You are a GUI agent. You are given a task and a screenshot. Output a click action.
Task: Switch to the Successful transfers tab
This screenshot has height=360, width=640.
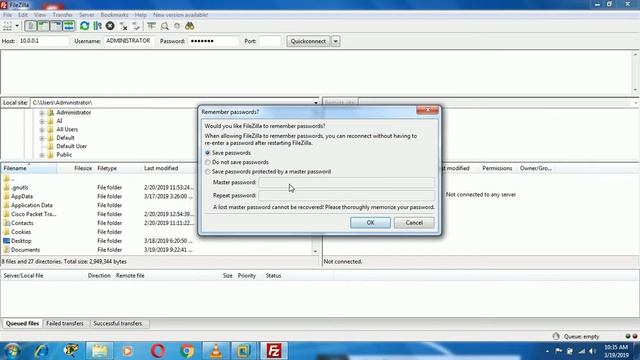tap(118, 323)
